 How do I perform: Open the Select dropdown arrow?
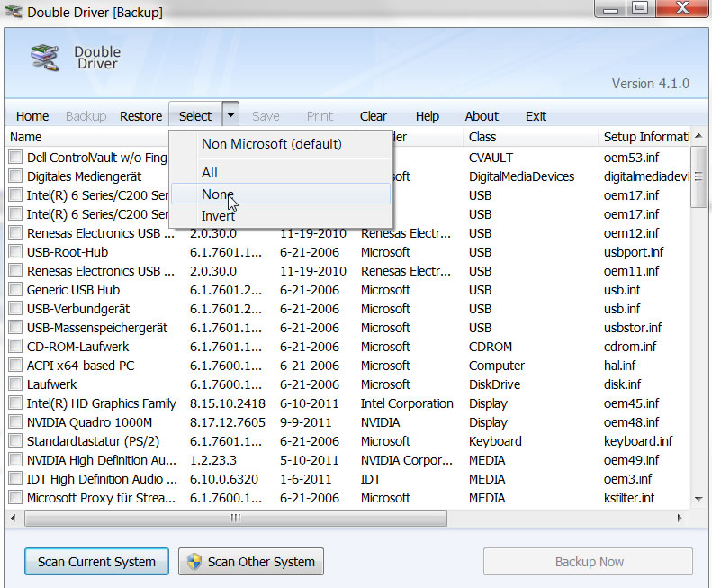pyautogui.click(x=230, y=115)
